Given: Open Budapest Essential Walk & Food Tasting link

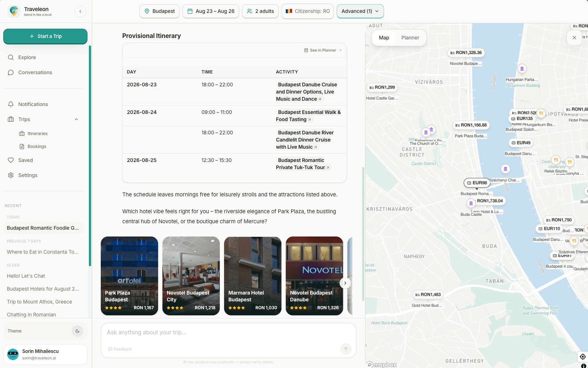Looking at the screenshot, I should point(308,116).
